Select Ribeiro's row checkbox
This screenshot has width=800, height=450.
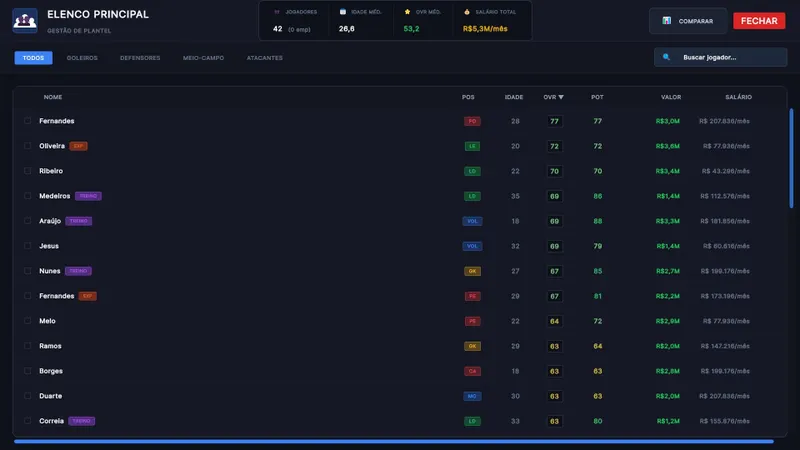click(28, 171)
